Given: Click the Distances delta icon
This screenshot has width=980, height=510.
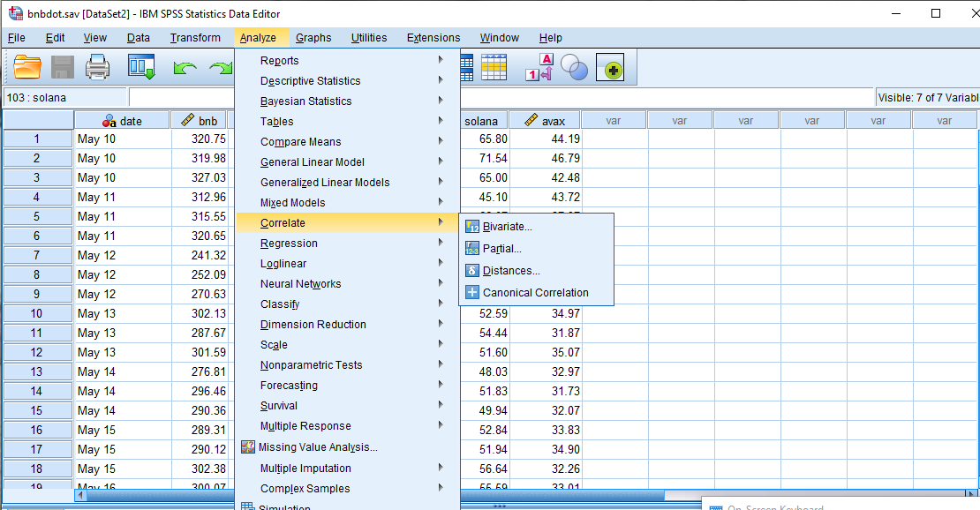Looking at the screenshot, I should [472, 271].
